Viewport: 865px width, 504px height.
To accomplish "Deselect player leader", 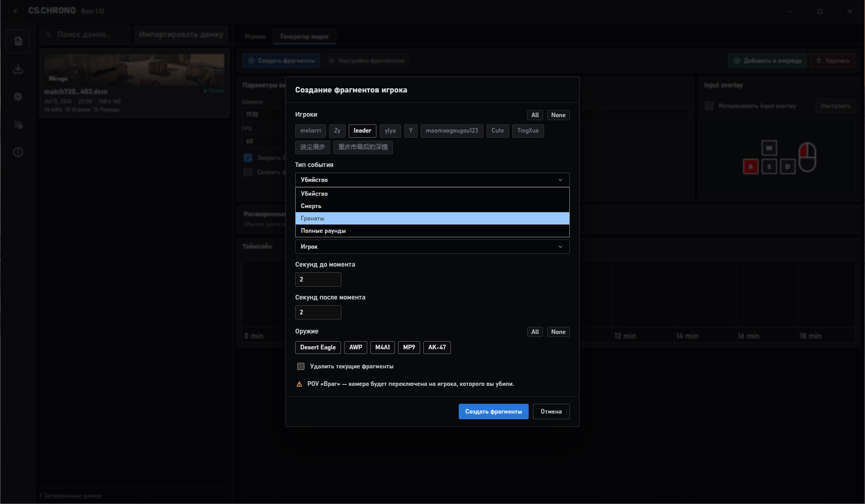I will pyautogui.click(x=363, y=131).
